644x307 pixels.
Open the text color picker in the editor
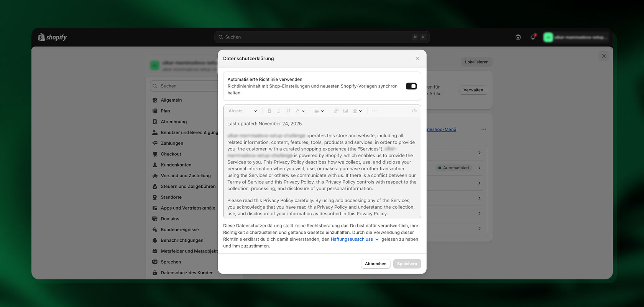click(x=300, y=111)
